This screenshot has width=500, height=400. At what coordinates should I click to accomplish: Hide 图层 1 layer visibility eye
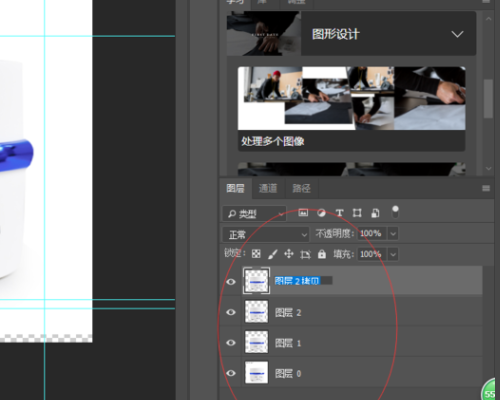click(231, 343)
